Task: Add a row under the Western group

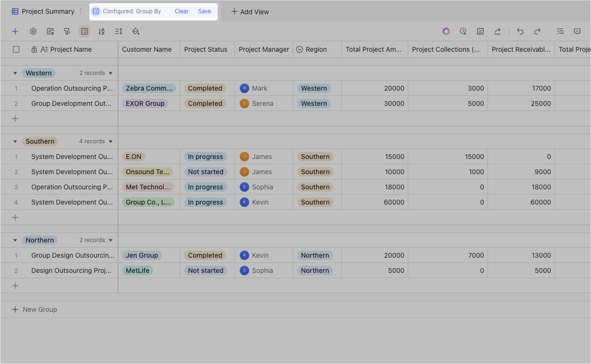Action: [15, 119]
